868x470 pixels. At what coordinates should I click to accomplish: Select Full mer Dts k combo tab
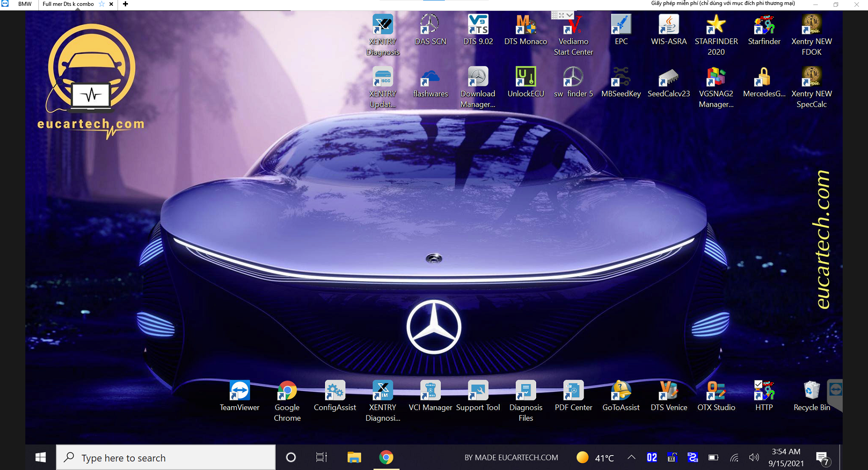68,4
